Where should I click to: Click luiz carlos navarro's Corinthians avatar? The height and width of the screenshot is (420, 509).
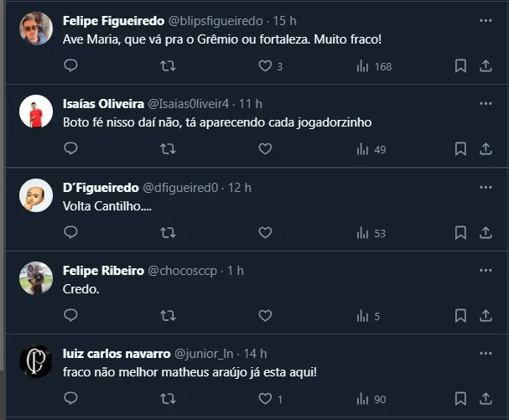pyautogui.click(x=36, y=363)
